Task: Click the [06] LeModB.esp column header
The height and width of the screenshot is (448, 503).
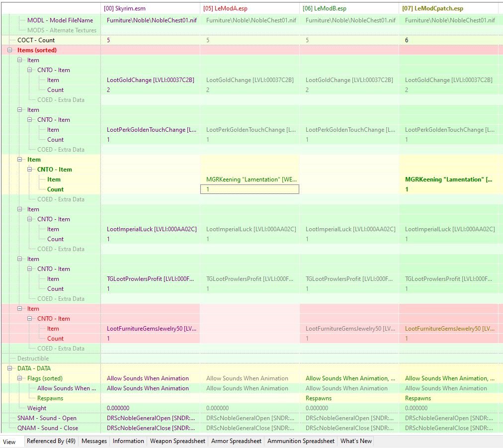Action: click(x=349, y=8)
